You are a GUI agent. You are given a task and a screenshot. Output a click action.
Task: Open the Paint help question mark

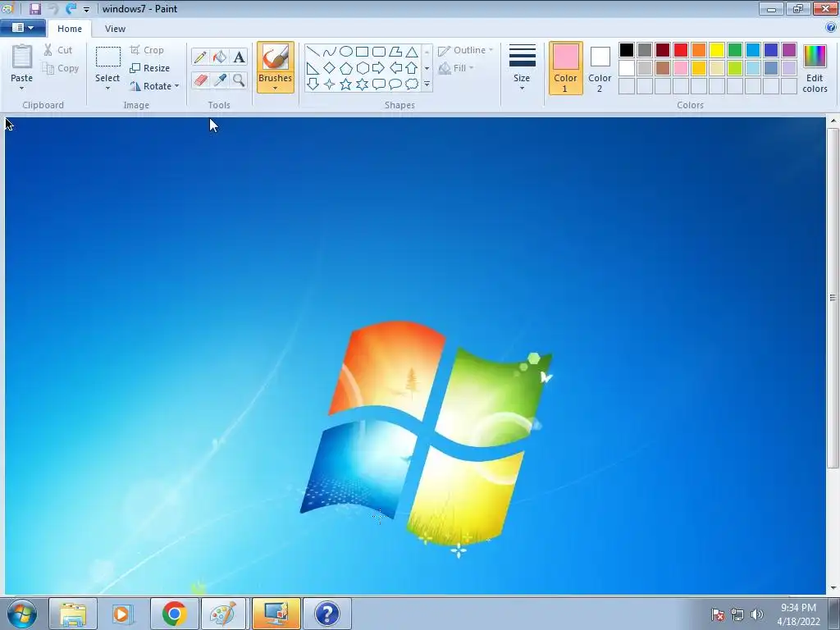point(832,28)
